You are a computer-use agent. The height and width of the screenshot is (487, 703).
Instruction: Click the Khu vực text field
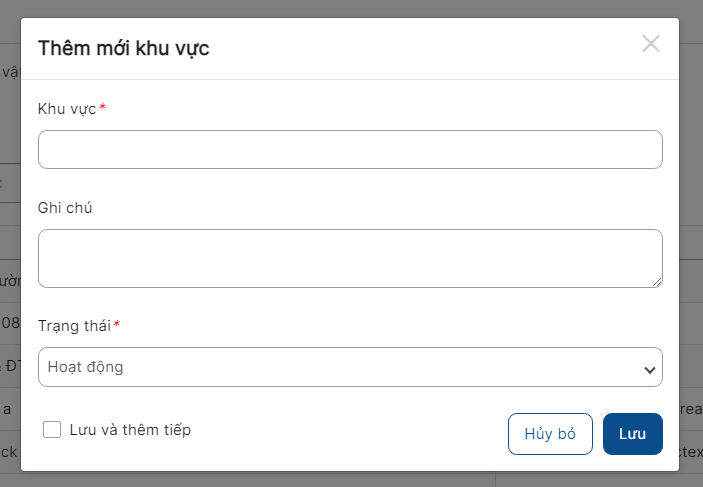[350, 149]
